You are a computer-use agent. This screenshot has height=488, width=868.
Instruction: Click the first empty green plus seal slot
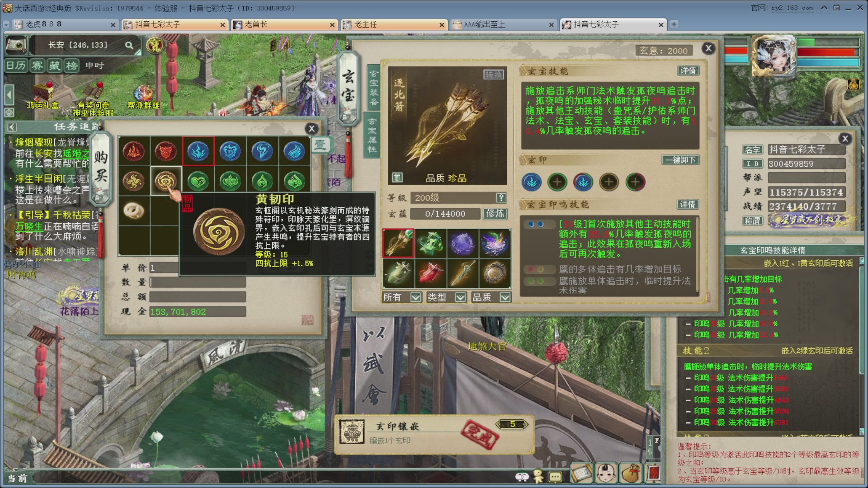point(557,182)
